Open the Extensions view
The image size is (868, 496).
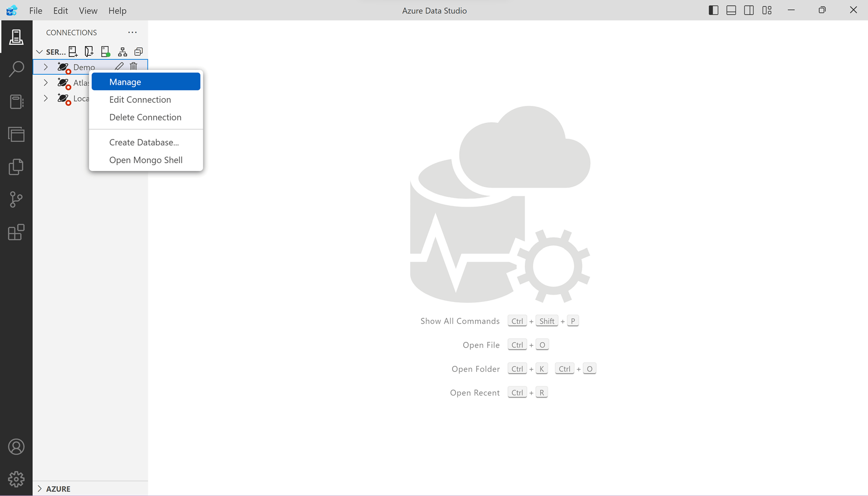click(16, 232)
